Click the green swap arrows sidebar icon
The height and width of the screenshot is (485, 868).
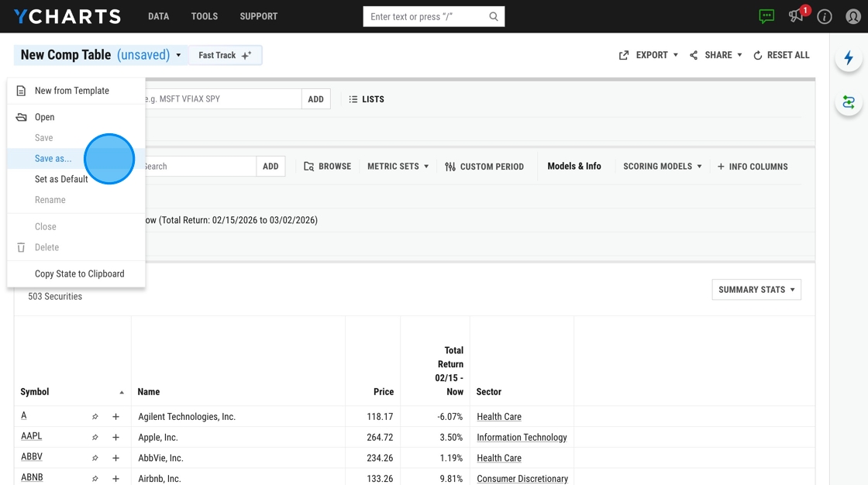[x=849, y=102]
